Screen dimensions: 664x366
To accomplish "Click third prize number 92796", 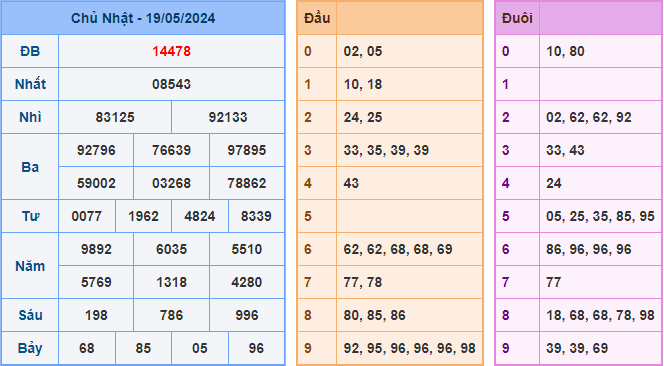I will click(x=96, y=150).
